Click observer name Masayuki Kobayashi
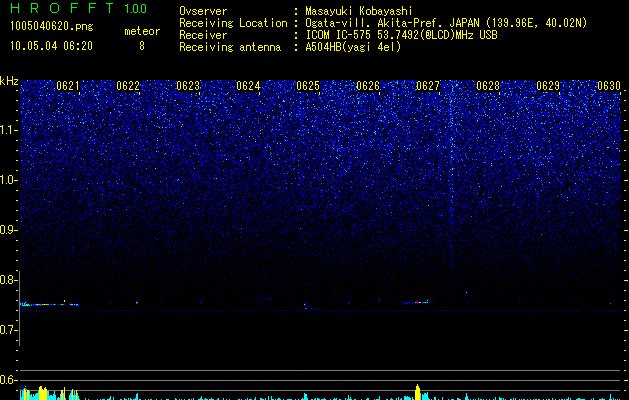This screenshot has width=629, height=400. [x=359, y=11]
